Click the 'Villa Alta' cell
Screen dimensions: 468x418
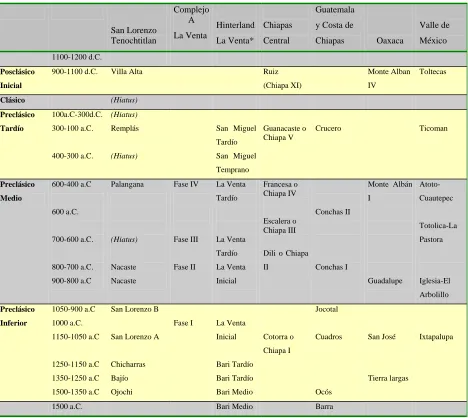126,72
